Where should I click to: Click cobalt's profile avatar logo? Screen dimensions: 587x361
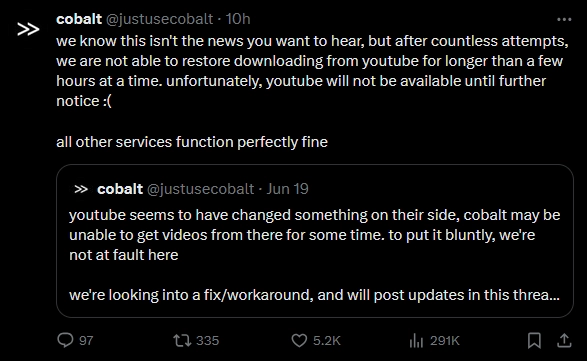tap(28, 29)
